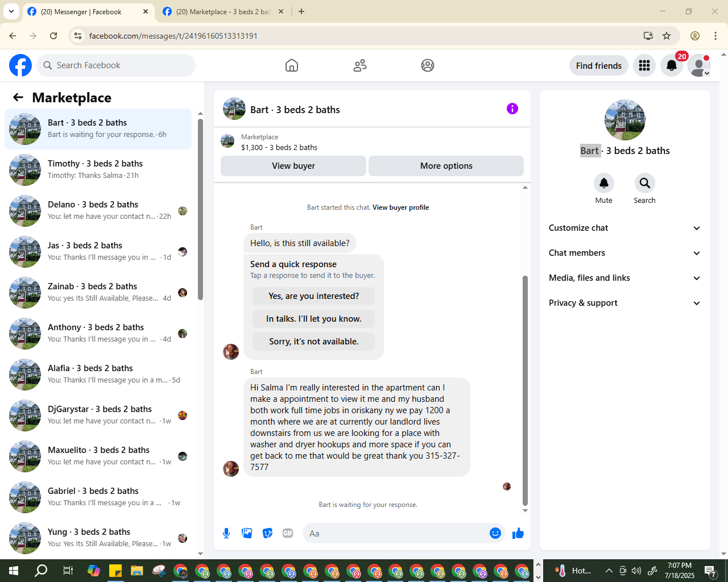
Task: Send 'Yes, are you interested?' quick response
Action: (x=314, y=296)
